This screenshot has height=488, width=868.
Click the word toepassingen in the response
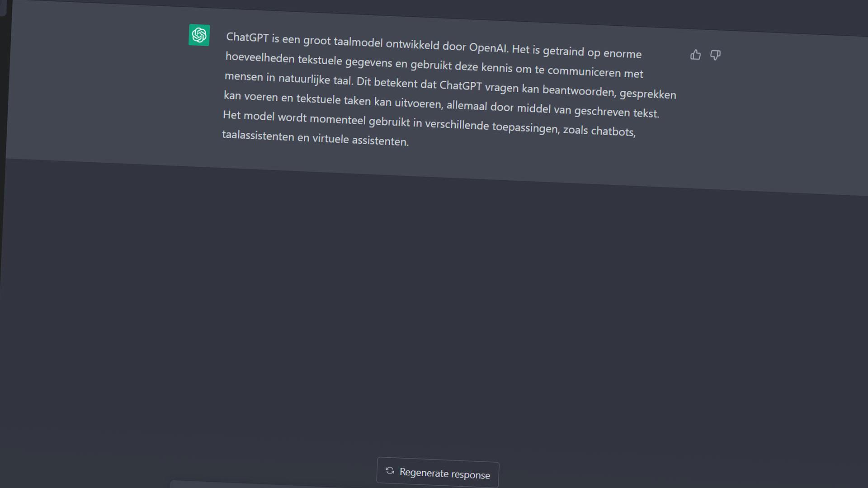[x=526, y=127]
